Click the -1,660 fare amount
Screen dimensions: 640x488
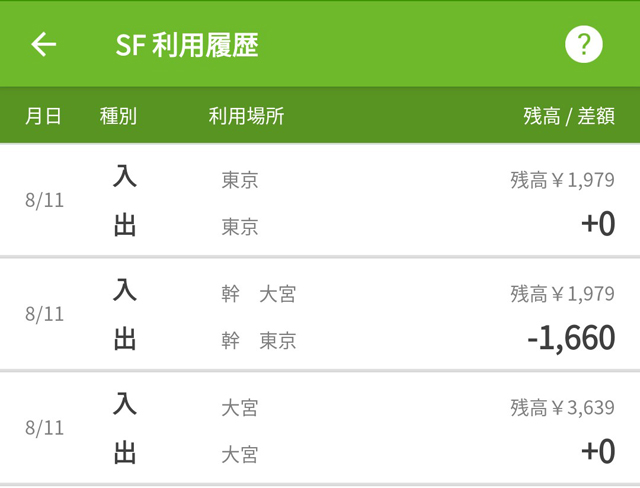click(571, 338)
